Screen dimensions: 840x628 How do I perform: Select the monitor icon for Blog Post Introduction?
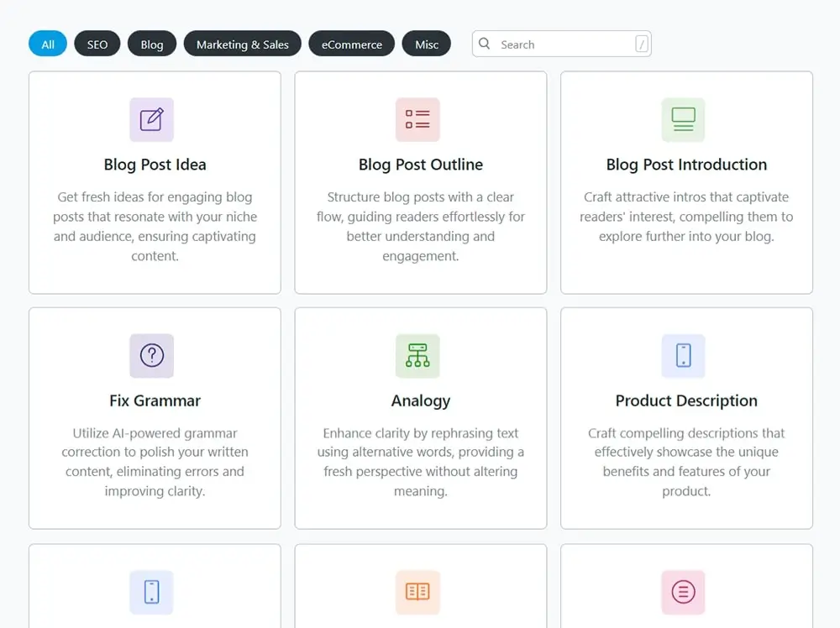pos(683,119)
